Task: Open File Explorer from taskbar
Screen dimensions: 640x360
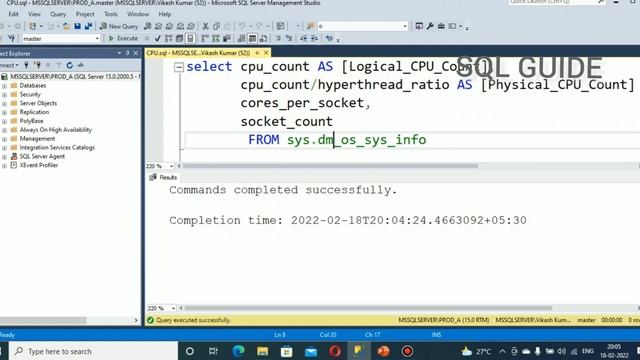Action: coord(262,351)
